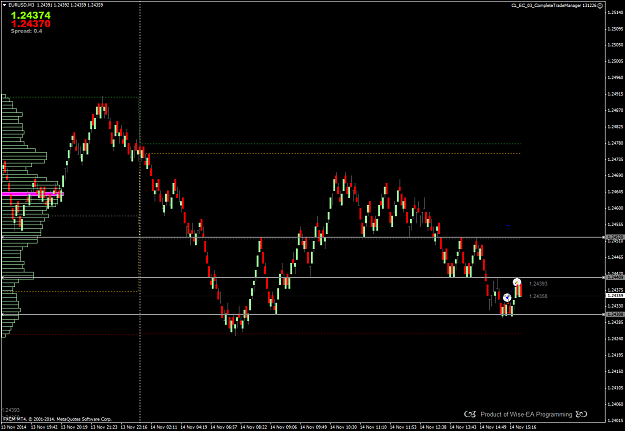Screen dimensions: 625x431
Task: Click the 14 Nov 15:16 time axis label
Action: (523, 427)
